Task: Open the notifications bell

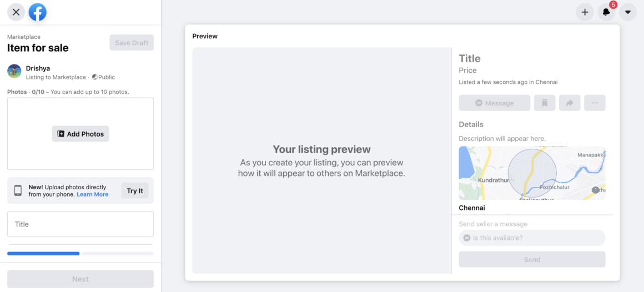Action: (606, 12)
